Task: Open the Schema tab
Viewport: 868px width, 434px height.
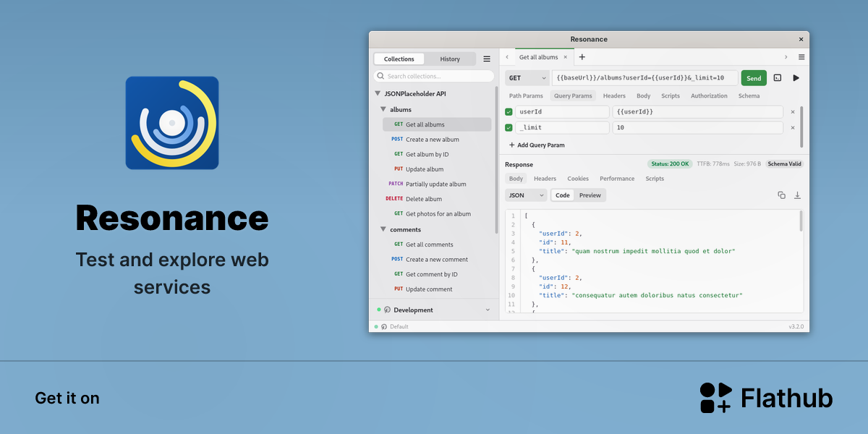Action: [749, 95]
